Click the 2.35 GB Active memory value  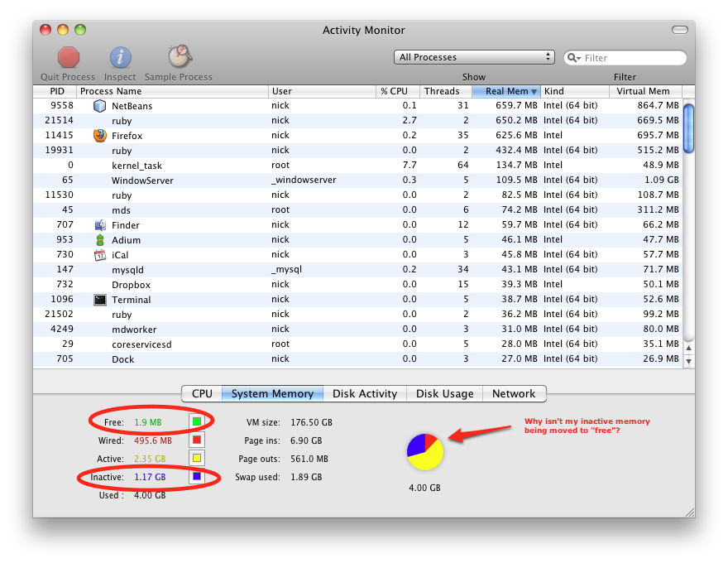click(150, 459)
